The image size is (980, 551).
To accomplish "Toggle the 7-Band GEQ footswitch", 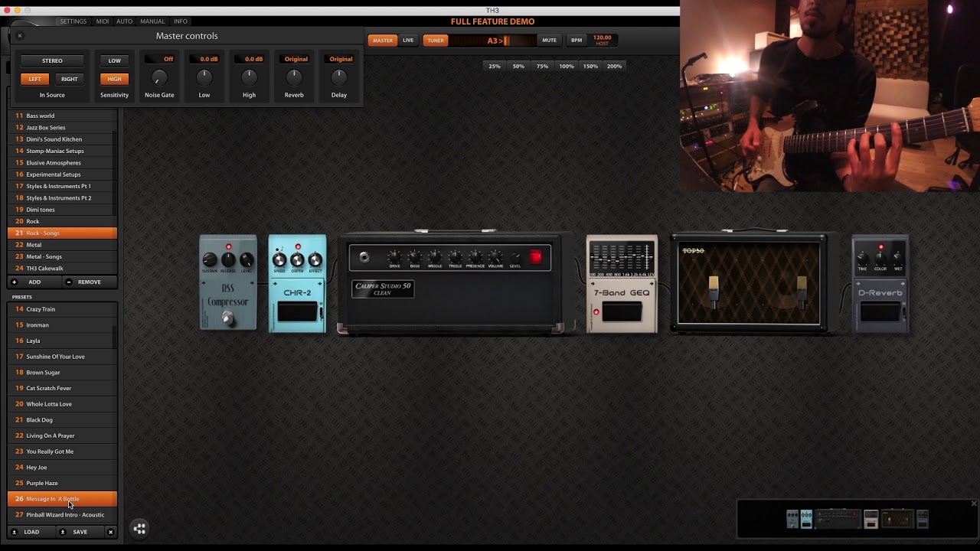I will (x=622, y=311).
